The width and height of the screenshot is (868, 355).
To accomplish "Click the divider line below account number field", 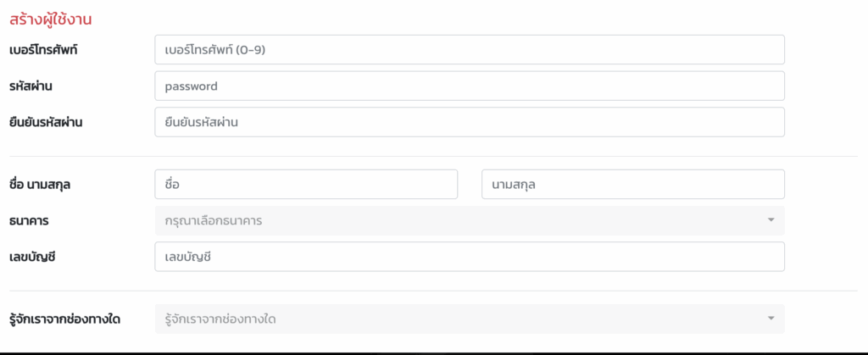I will (x=434, y=291).
